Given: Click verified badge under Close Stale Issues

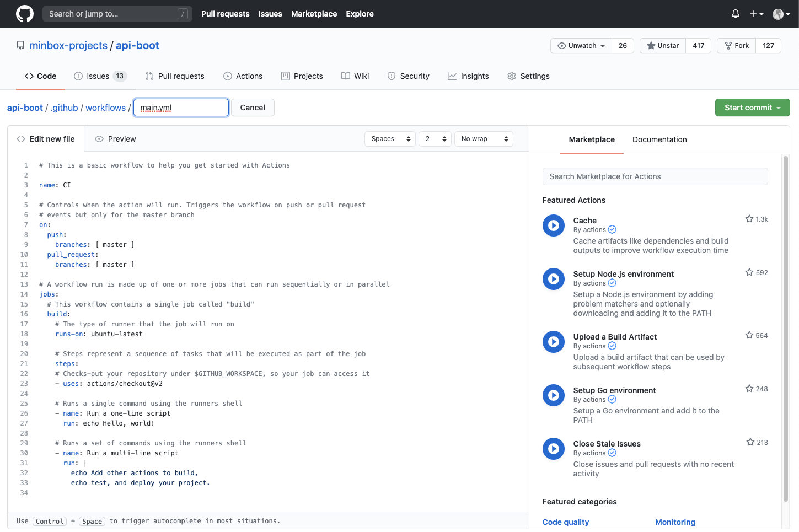Looking at the screenshot, I should (612, 453).
